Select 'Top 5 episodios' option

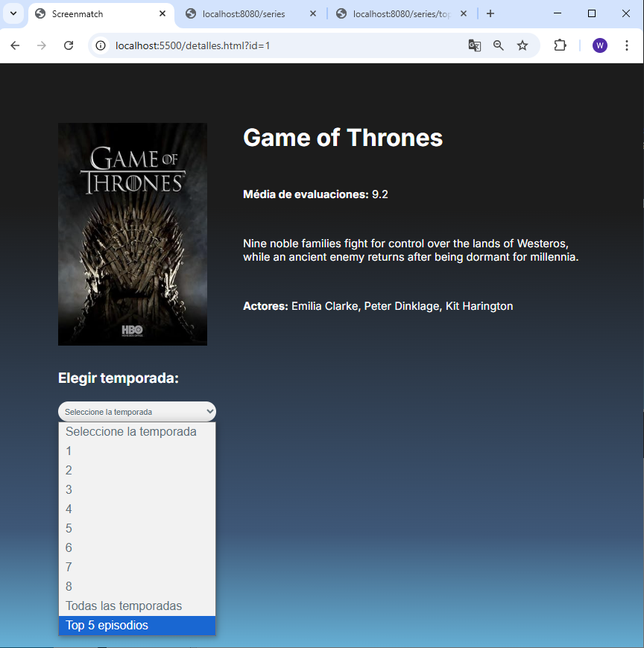[x=137, y=625]
